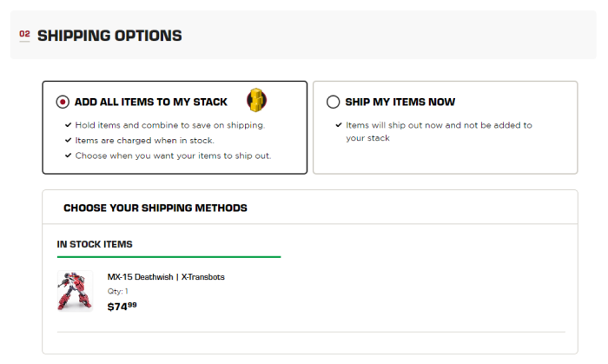Choose the Ship My Items Now radio button
This screenshot has width=608, height=364.
coord(333,102)
